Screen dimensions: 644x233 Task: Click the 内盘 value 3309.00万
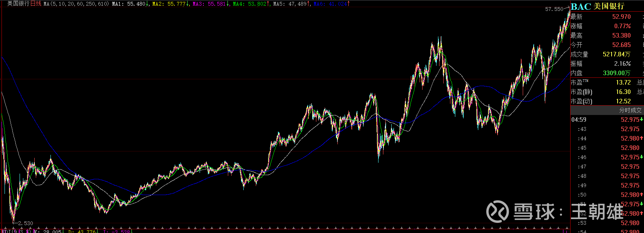click(617, 73)
